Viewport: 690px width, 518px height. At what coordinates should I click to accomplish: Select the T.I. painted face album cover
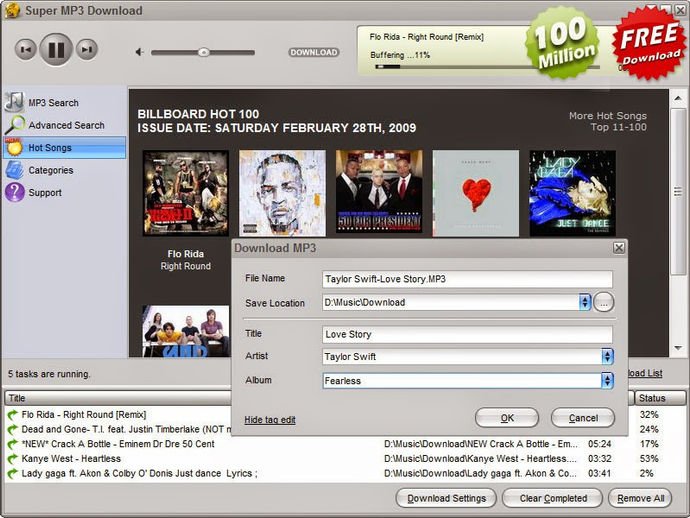point(283,193)
